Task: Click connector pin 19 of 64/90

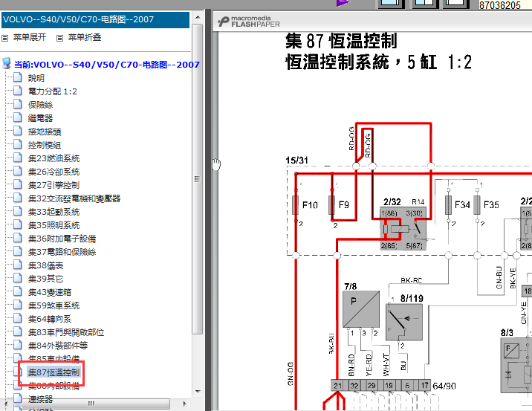Action: pos(389,386)
